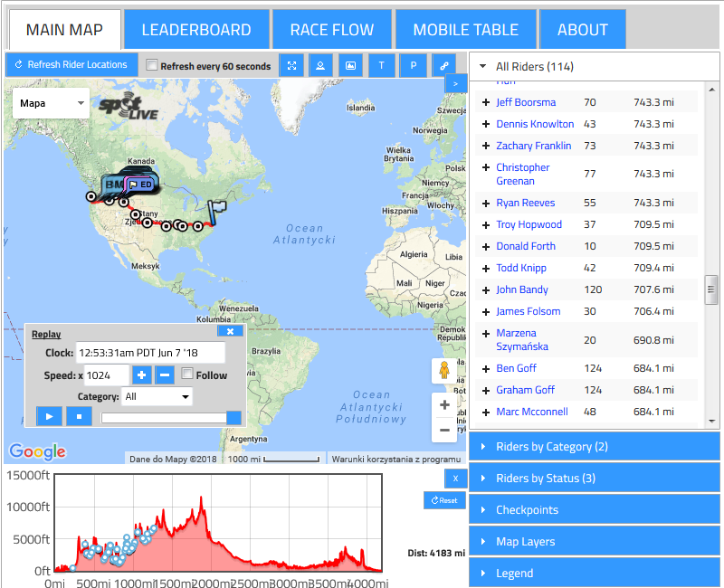Close the Replay panel

pos(230,331)
